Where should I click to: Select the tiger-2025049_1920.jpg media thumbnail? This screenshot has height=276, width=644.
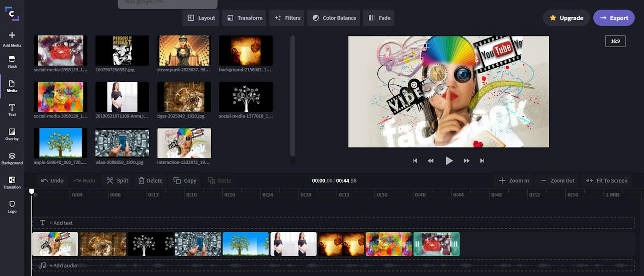[x=184, y=97]
